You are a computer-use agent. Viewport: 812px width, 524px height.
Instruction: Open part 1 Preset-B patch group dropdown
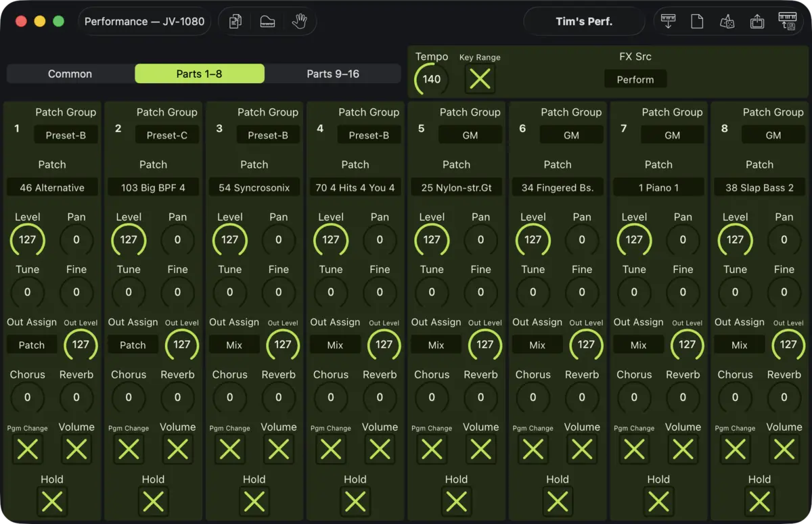click(66, 135)
